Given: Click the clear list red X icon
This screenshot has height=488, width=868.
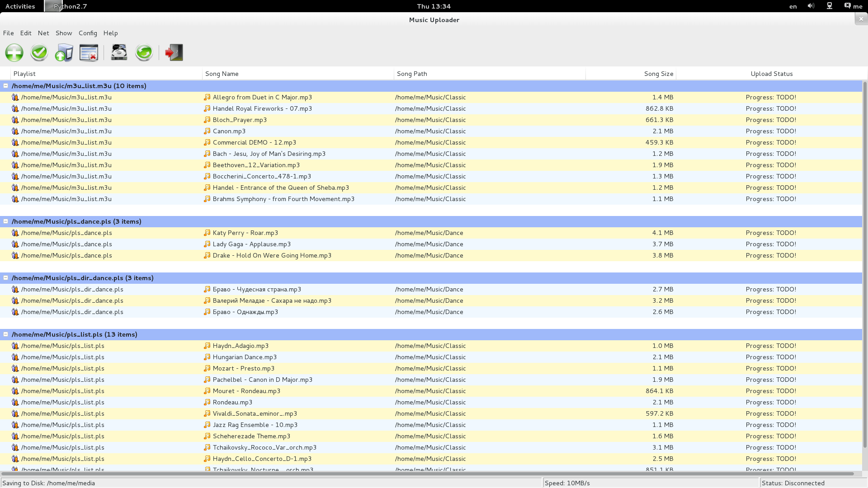Looking at the screenshot, I should click(89, 53).
